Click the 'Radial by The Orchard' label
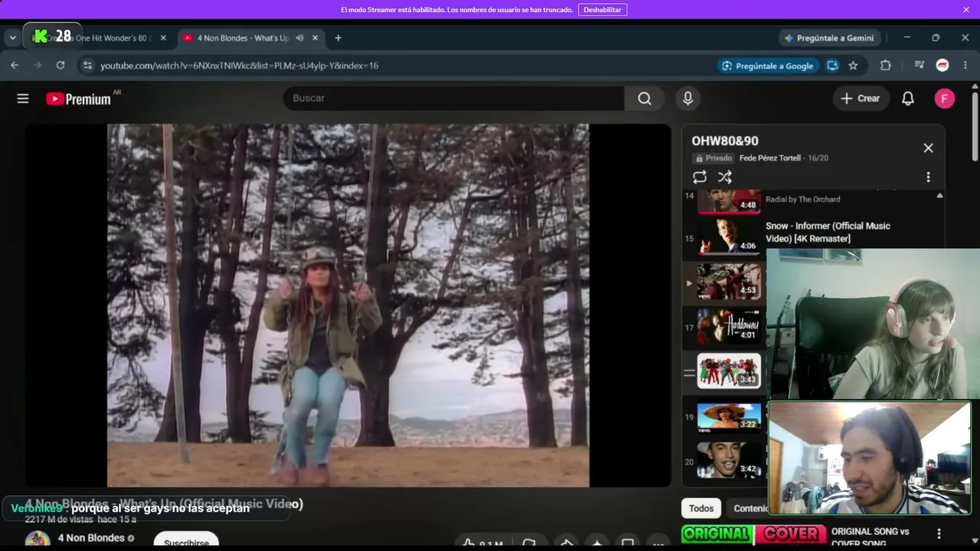The height and width of the screenshot is (551, 980). coord(802,199)
